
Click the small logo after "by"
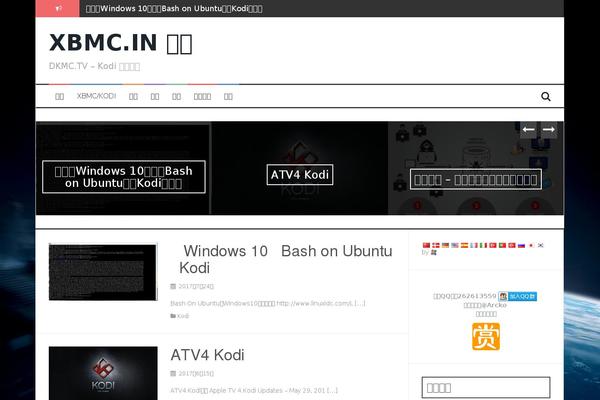[x=434, y=253]
